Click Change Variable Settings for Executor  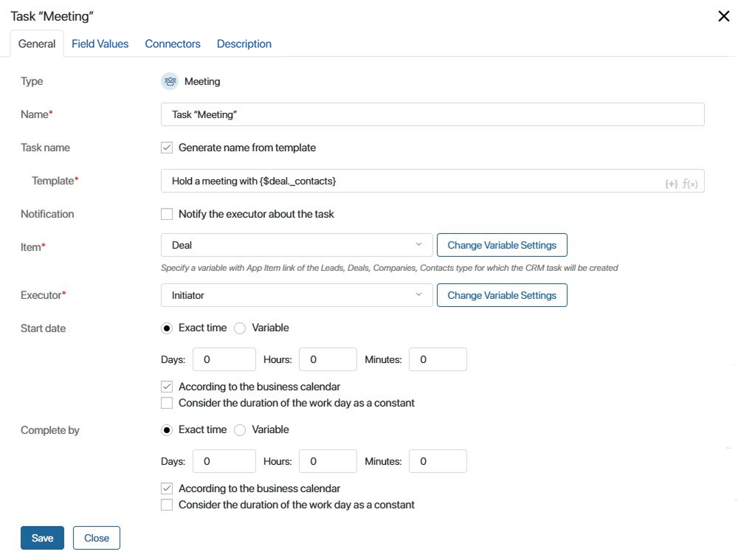pyautogui.click(x=502, y=295)
